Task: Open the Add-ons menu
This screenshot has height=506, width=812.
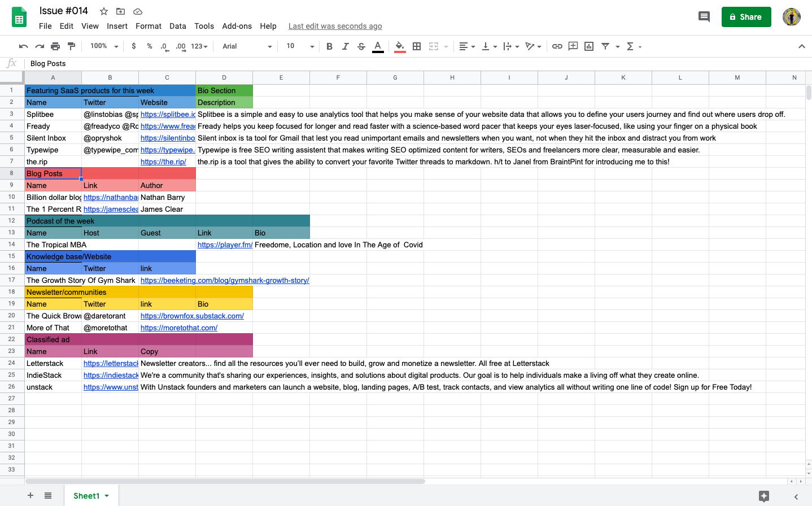Action: click(x=237, y=26)
